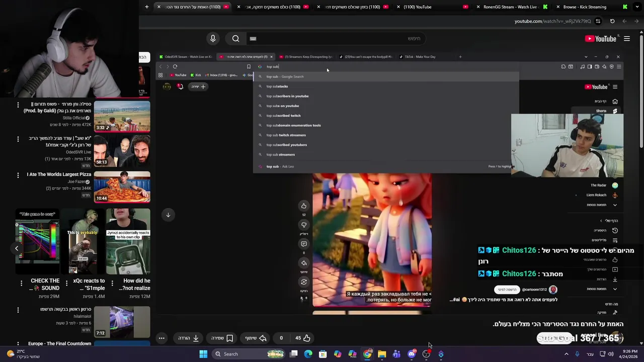The height and width of the screenshot is (362, 644).
Task: Open the YouTube bookmark in the bookmarks bar
Action: (x=178, y=75)
